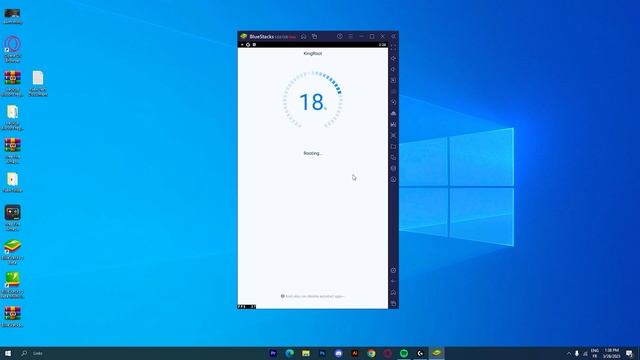Show hidden system tray icons
This screenshot has height=360, width=640.
click(x=569, y=353)
